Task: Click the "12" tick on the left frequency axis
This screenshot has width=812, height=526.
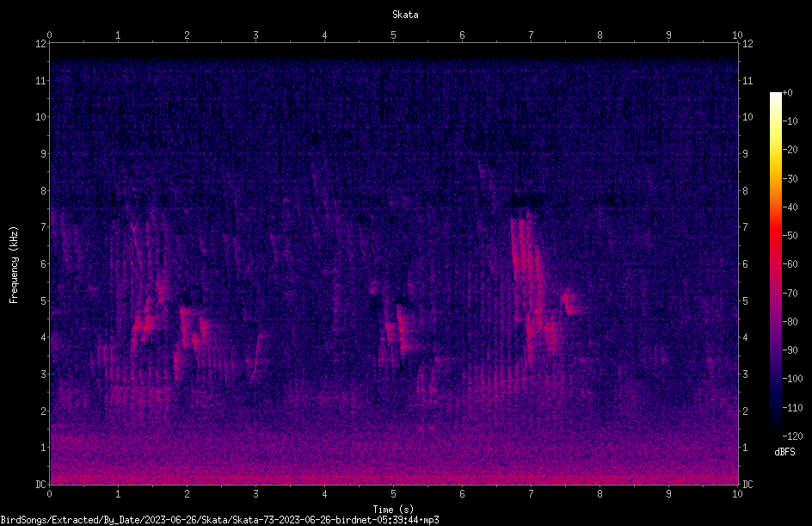Action: (40, 44)
